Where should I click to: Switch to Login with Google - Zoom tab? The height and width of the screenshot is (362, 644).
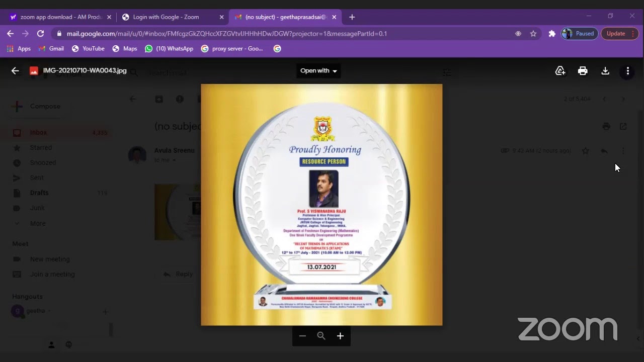click(172, 17)
